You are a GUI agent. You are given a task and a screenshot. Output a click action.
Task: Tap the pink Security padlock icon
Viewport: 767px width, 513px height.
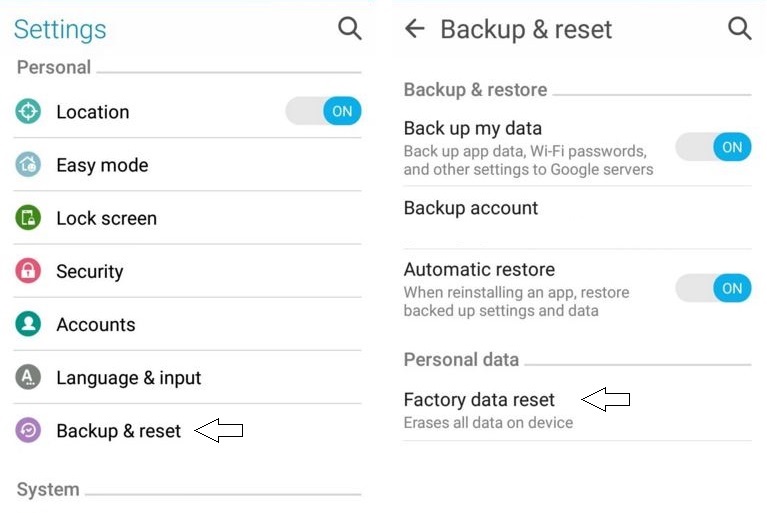(x=28, y=271)
